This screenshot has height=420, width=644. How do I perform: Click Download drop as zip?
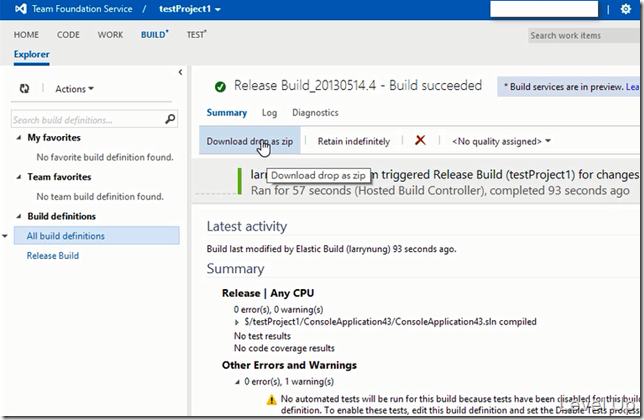pyautogui.click(x=250, y=141)
